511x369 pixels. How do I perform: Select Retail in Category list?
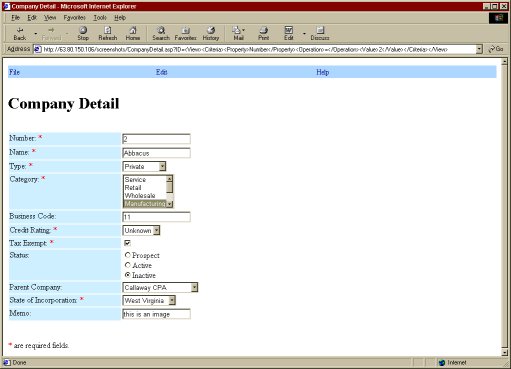[x=144, y=187]
